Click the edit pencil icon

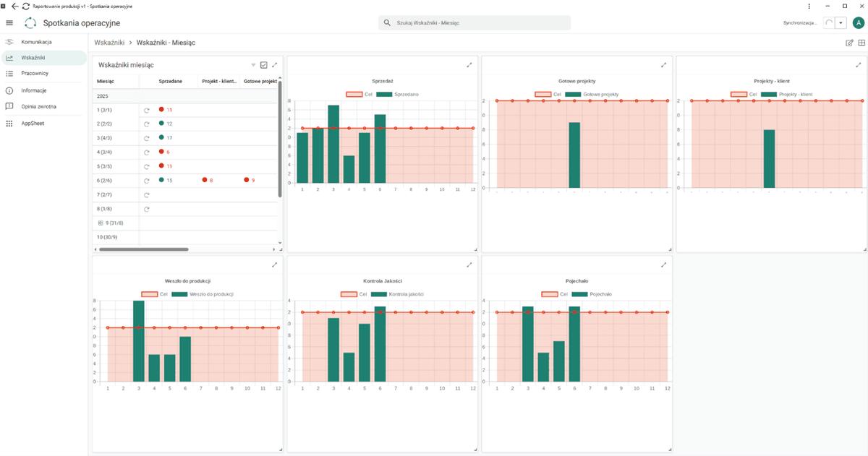coord(849,43)
